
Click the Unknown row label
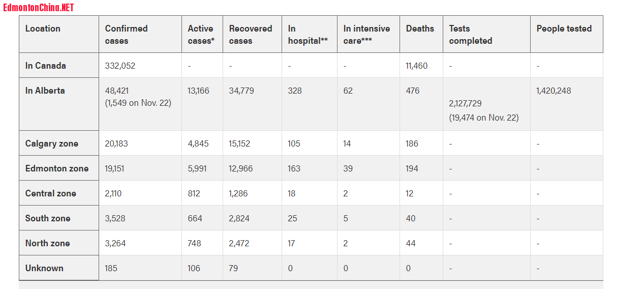click(x=44, y=268)
